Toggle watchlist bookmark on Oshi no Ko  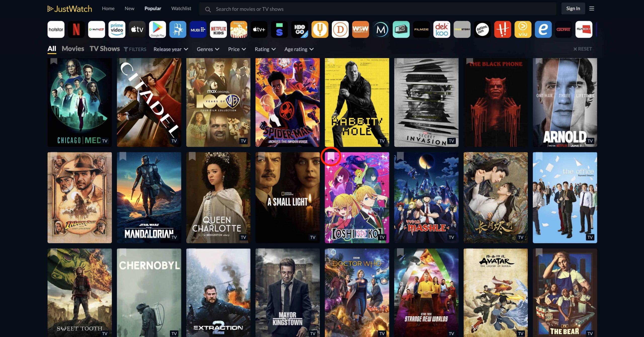(x=331, y=156)
